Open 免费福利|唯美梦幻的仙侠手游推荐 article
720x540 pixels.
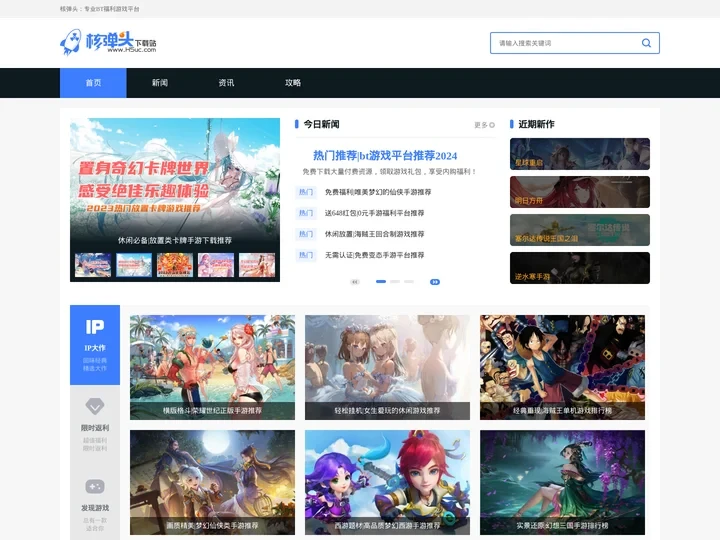point(378,192)
